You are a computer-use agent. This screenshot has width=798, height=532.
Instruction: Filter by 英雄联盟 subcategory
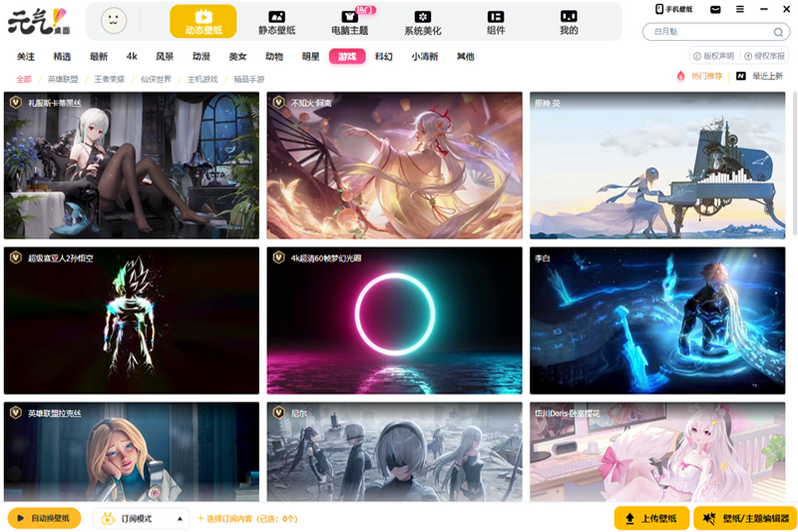tap(63, 79)
